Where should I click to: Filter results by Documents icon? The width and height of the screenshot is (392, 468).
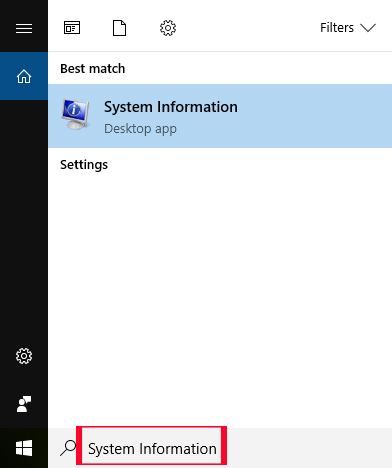point(119,28)
